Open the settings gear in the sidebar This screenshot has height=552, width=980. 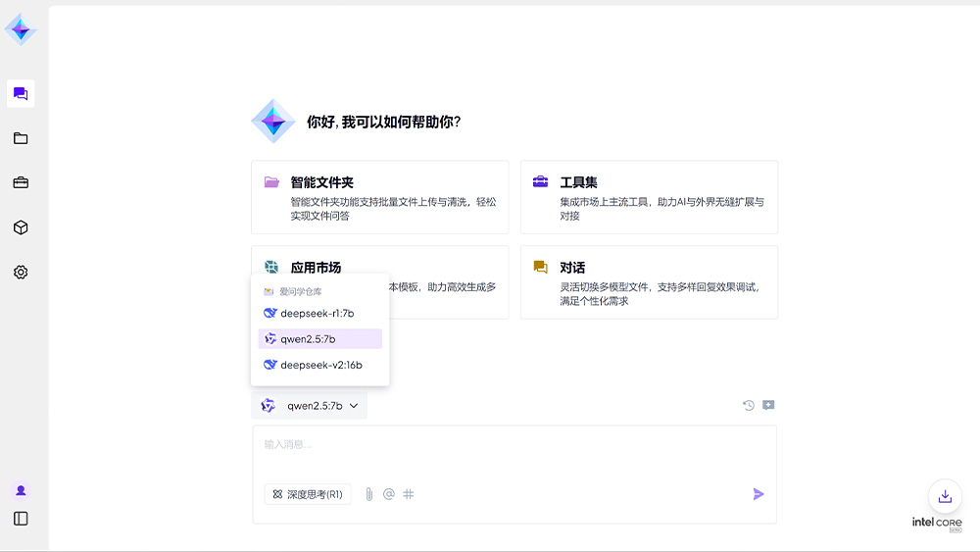pos(21,272)
